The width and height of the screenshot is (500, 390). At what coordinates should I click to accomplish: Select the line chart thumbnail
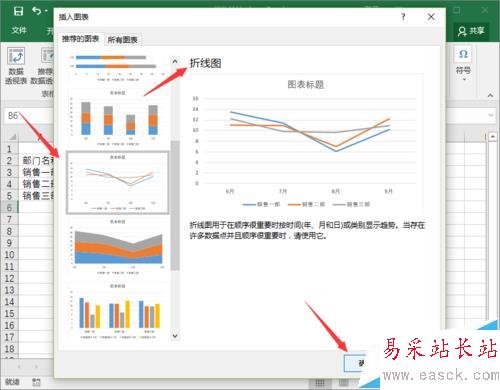117,182
